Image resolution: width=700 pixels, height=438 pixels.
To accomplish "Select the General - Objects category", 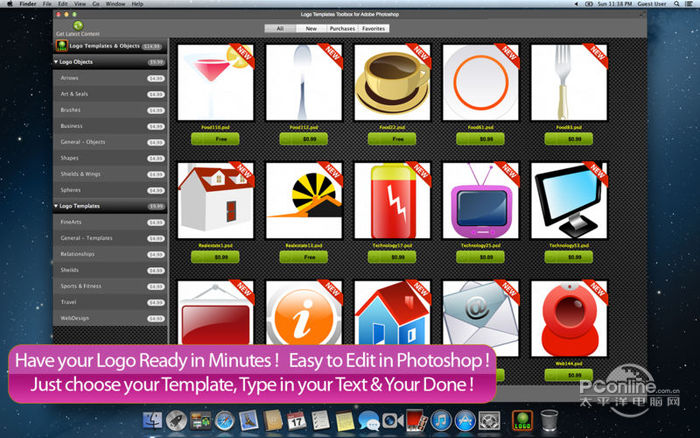I will (110, 142).
